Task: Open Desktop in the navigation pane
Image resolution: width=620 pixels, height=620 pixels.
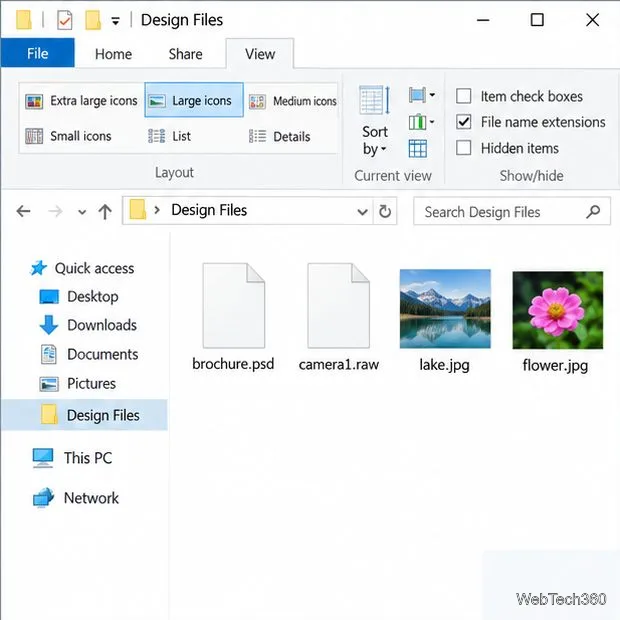Action: click(x=79, y=297)
